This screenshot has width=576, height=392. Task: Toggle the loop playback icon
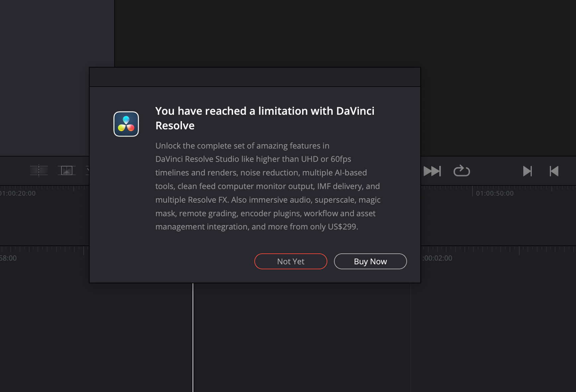click(x=461, y=171)
